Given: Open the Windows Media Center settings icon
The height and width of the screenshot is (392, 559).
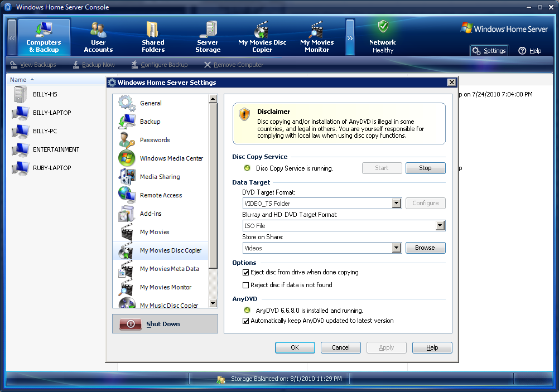Looking at the screenshot, I should (127, 158).
